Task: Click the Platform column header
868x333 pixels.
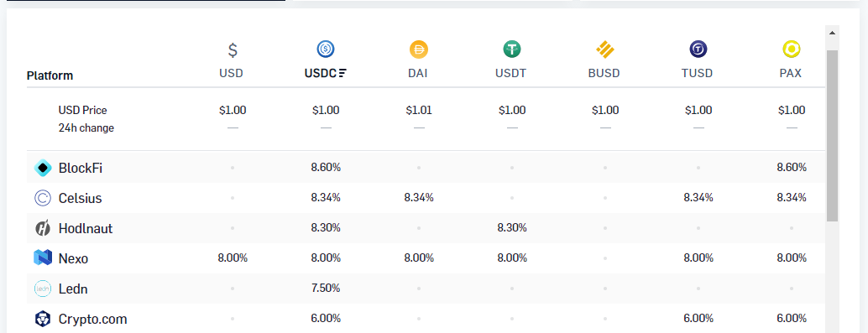Action: pos(50,75)
